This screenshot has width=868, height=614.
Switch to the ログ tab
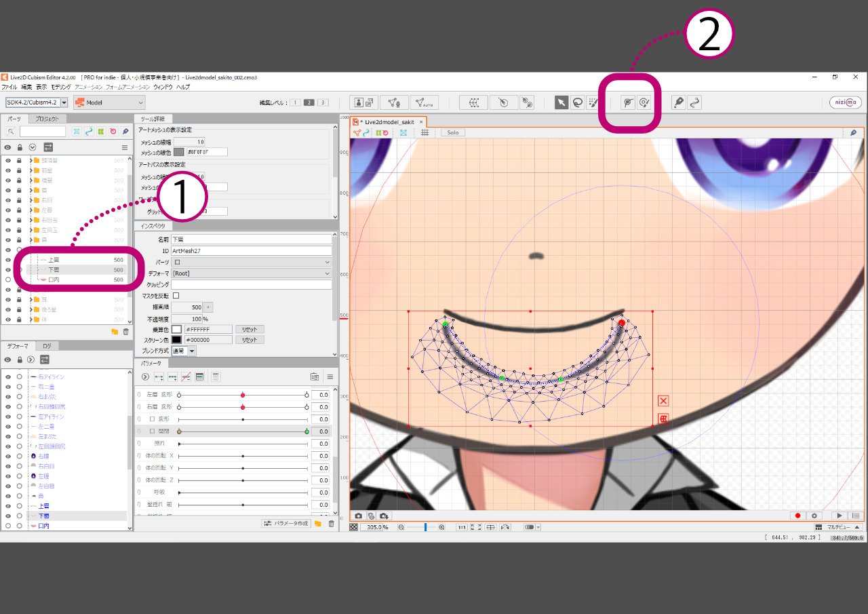pyautogui.click(x=47, y=346)
